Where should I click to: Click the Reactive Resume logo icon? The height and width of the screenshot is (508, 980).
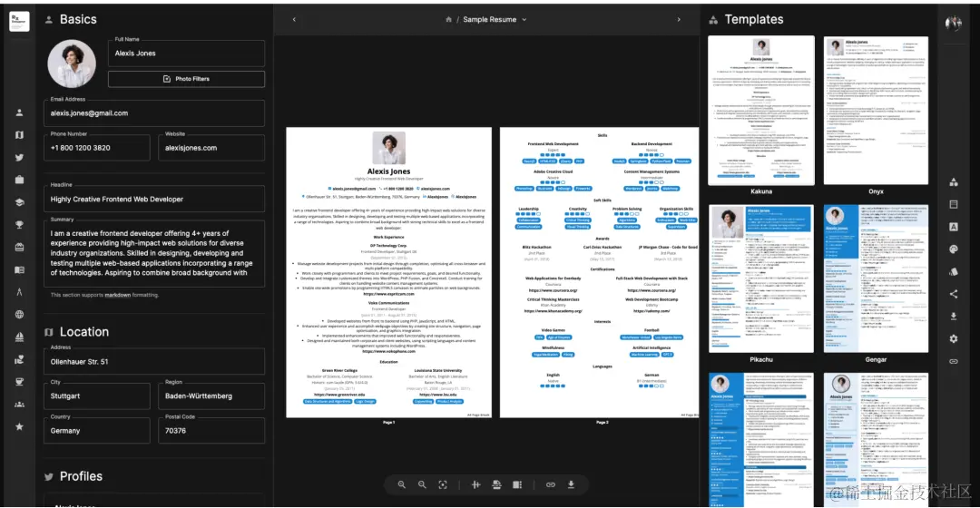pos(19,21)
